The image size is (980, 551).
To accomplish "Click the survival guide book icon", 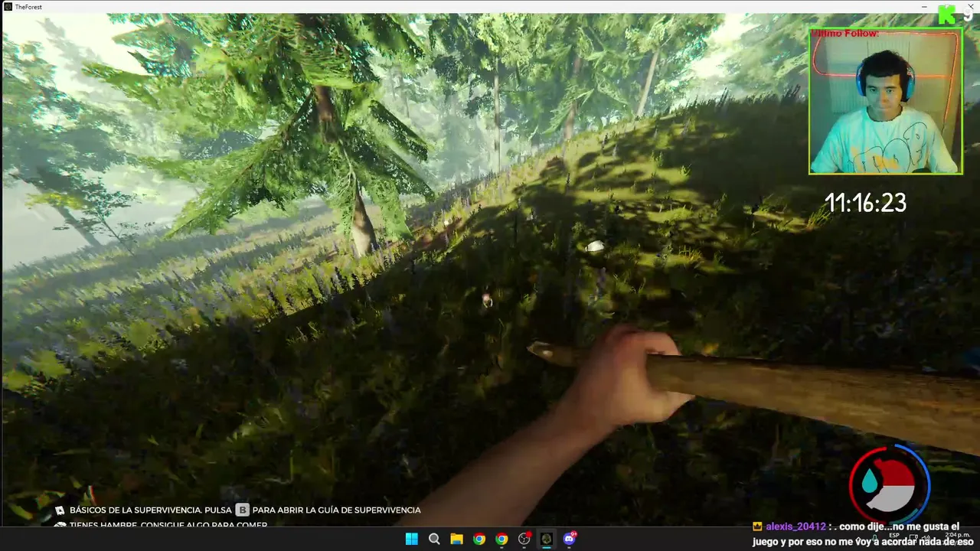I will point(60,510).
